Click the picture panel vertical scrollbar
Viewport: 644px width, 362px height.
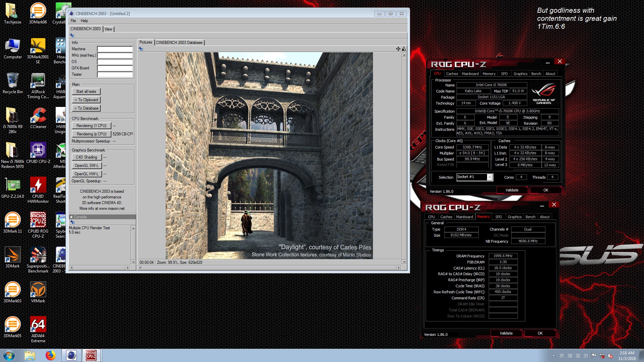pyautogui.click(x=404, y=158)
